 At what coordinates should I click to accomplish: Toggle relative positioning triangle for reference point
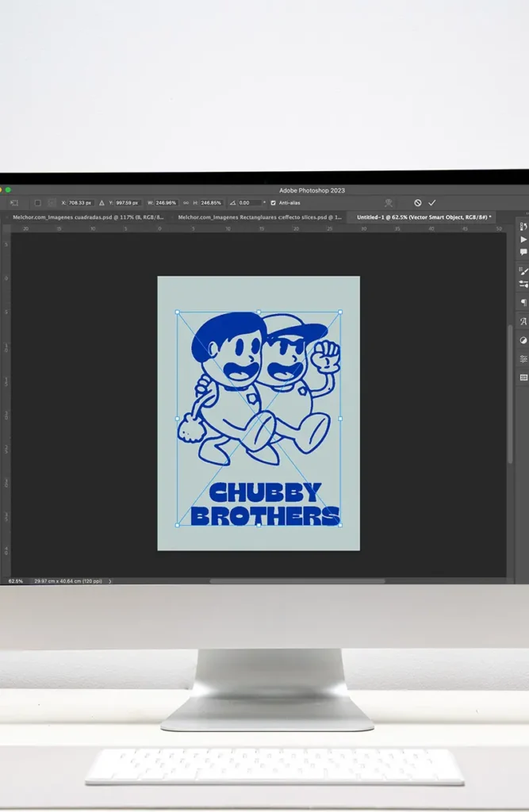click(102, 203)
